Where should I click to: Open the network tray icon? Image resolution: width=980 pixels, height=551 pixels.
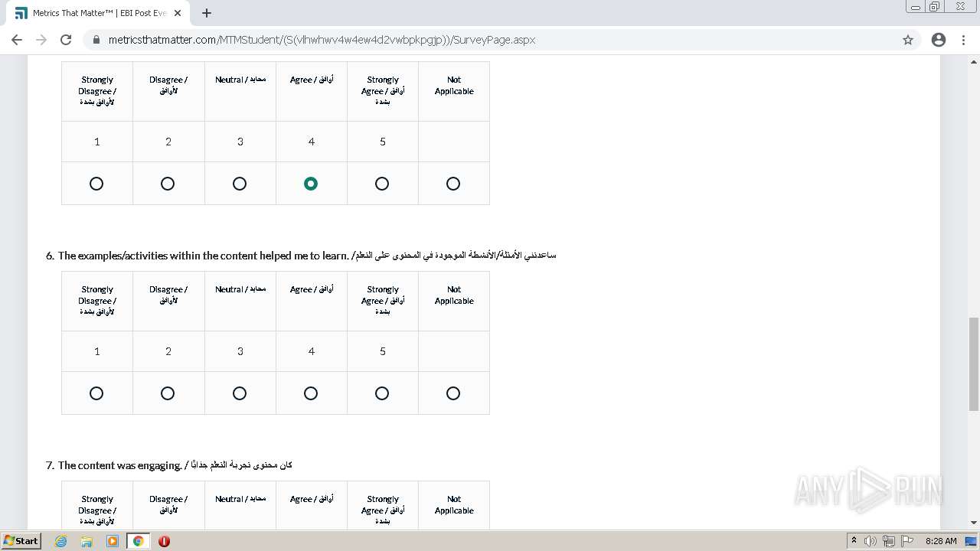[889, 541]
